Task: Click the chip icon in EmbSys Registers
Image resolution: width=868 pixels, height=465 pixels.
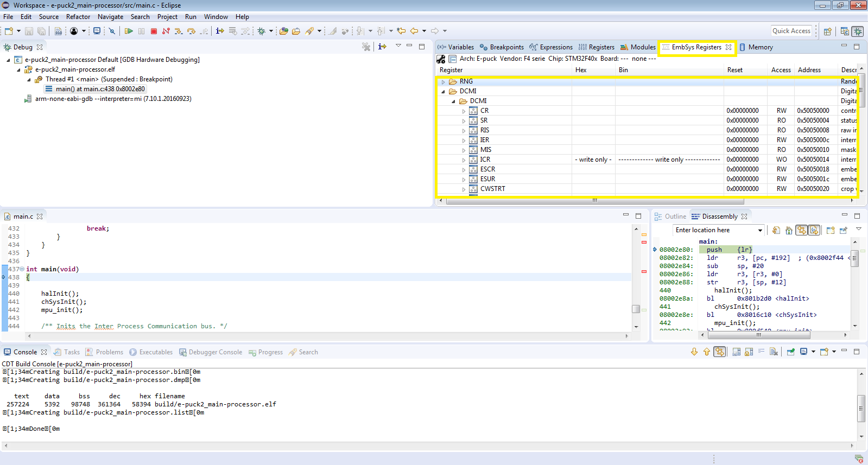Action: [441, 59]
